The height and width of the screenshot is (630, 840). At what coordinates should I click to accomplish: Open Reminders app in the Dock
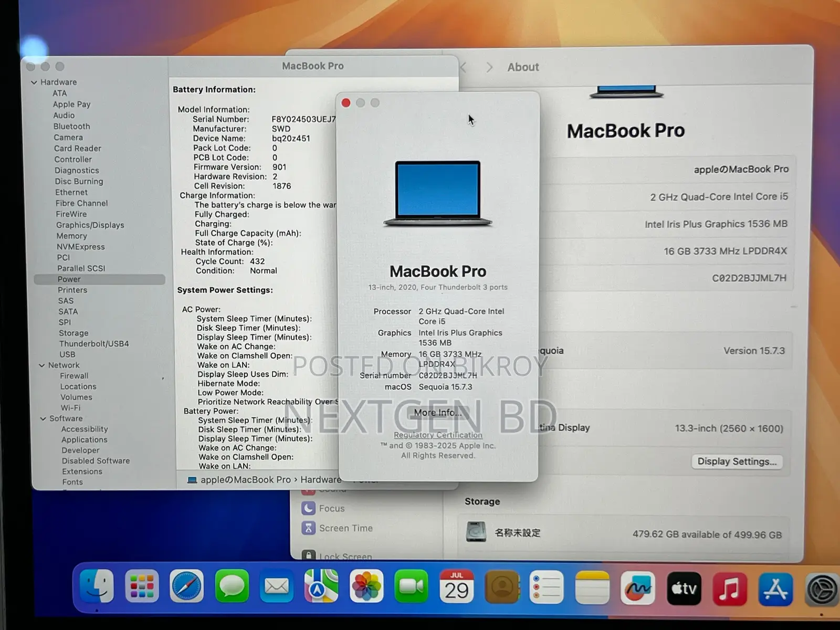[x=547, y=587]
